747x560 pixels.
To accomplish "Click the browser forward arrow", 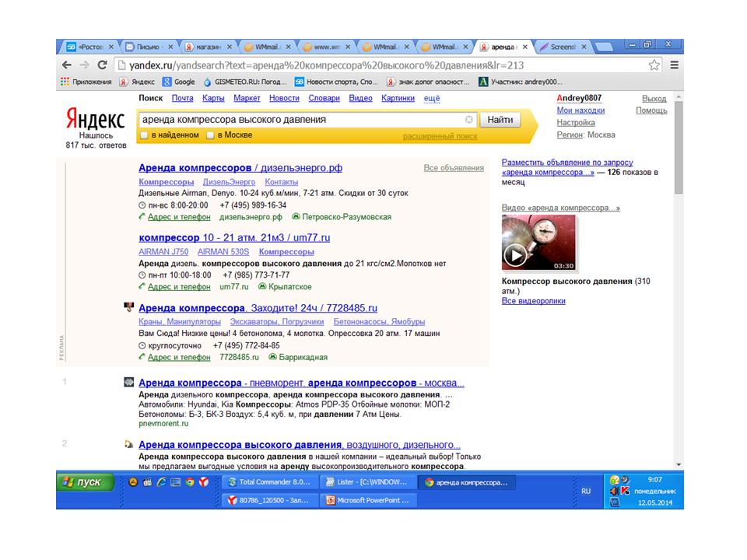I will 84,65.
